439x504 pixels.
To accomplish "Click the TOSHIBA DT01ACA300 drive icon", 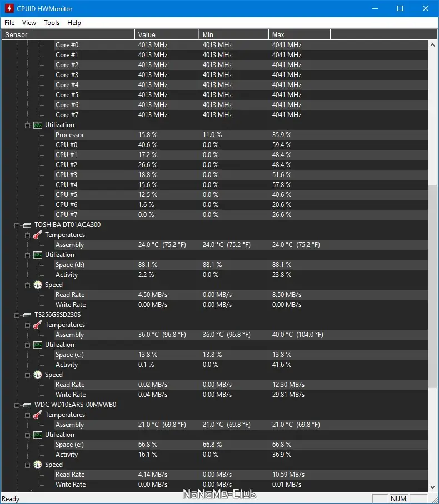I will pos(27,225).
